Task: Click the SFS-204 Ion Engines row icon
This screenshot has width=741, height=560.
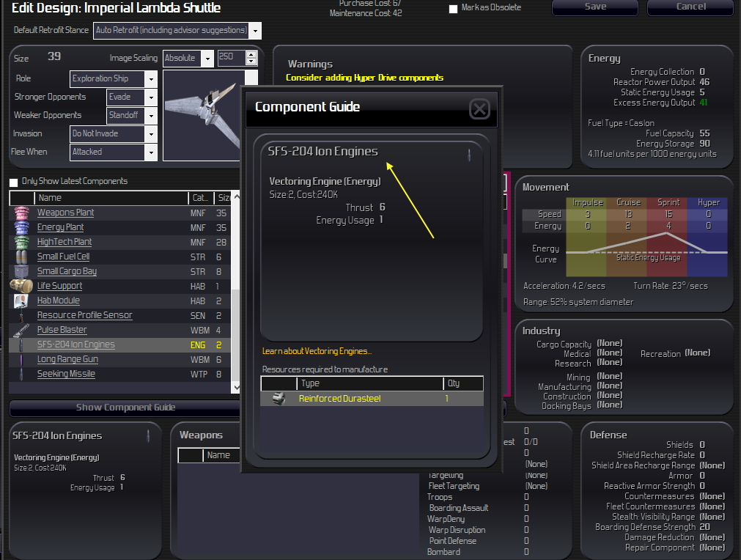Action: [x=21, y=345]
